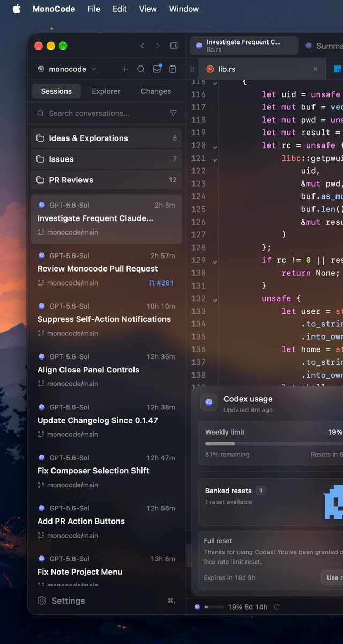Open Add PR Action Buttons session
343x644 pixels.
tap(106, 521)
